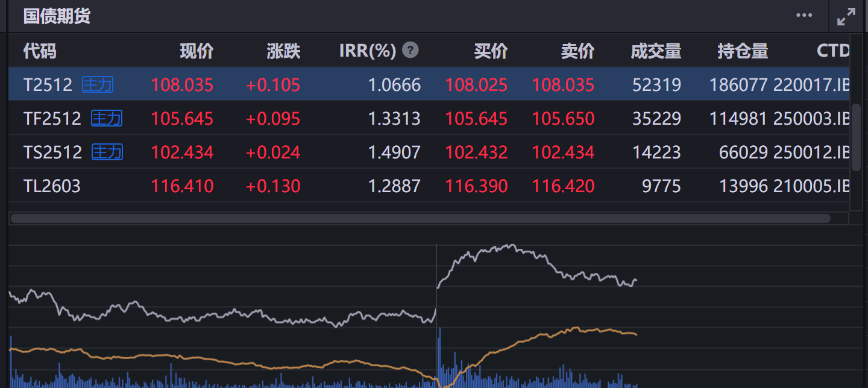This screenshot has width=868, height=388.
Task: Click bid price 102.432
Action: coord(476,152)
